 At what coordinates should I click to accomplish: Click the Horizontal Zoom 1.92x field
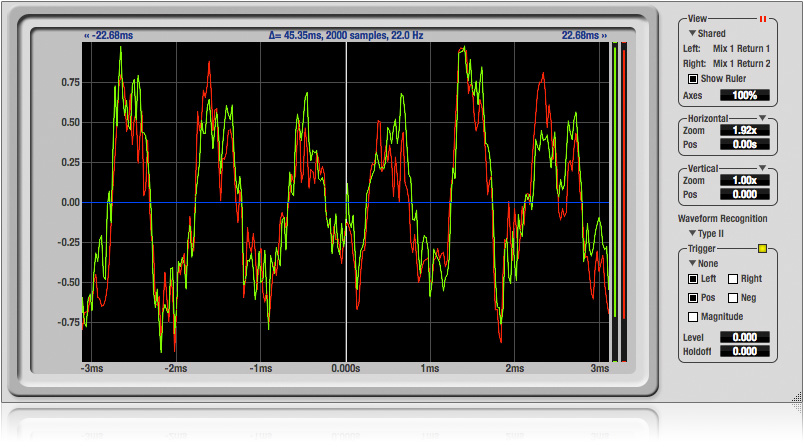[745, 130]
